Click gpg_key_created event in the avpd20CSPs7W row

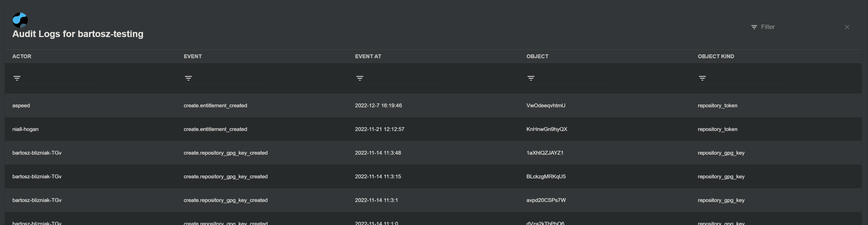(225, 200)
